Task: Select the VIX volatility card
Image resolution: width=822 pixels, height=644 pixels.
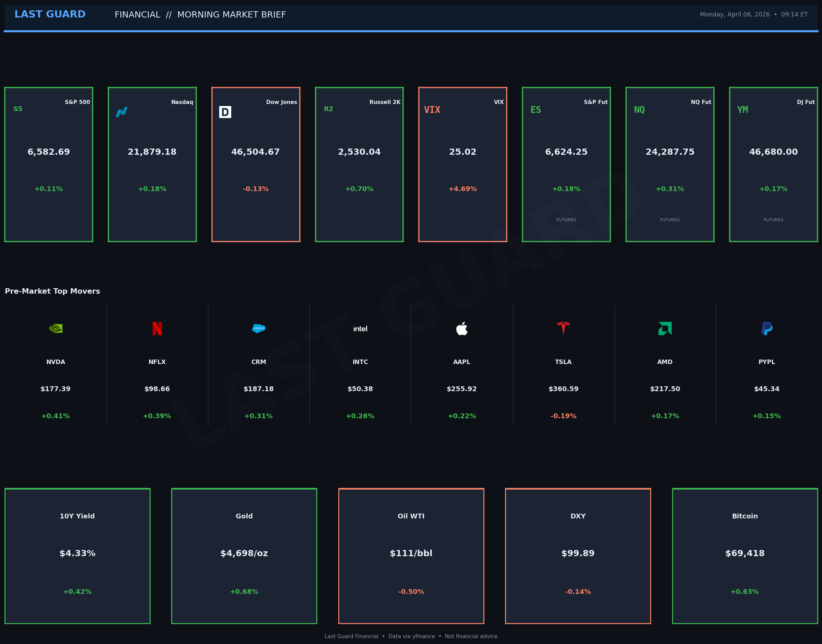Action: point(463,164)
